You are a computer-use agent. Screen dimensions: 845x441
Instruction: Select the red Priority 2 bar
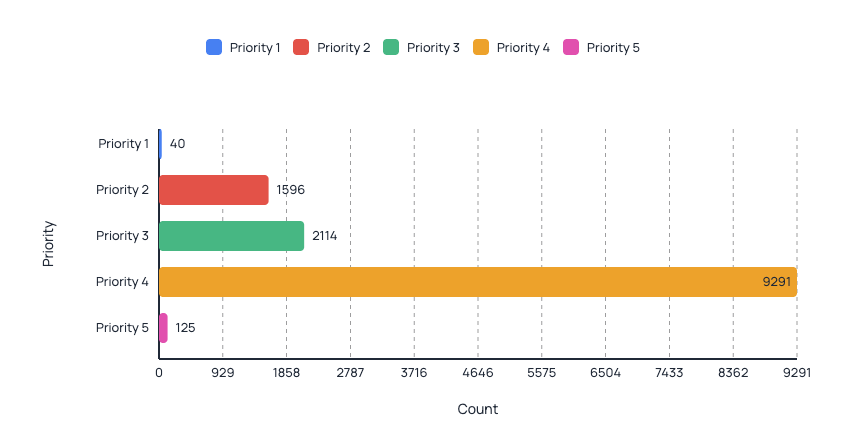pos(214,190)
